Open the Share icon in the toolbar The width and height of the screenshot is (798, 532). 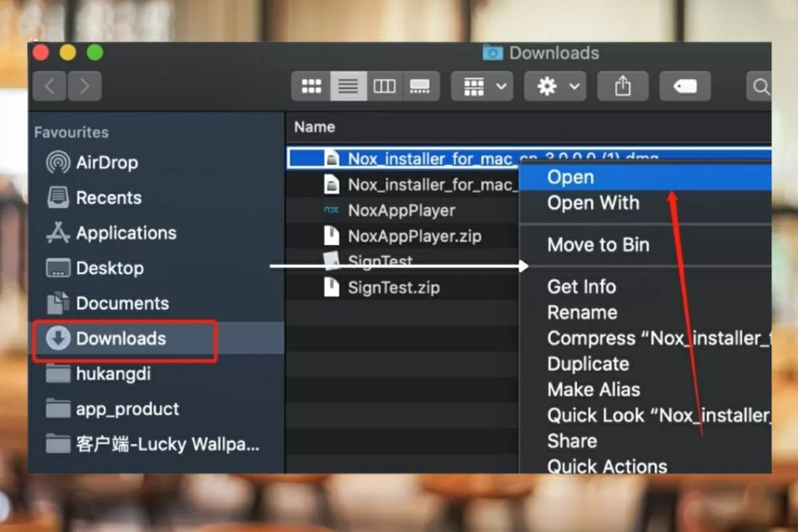pyautogui.click(x=622, y=86)
